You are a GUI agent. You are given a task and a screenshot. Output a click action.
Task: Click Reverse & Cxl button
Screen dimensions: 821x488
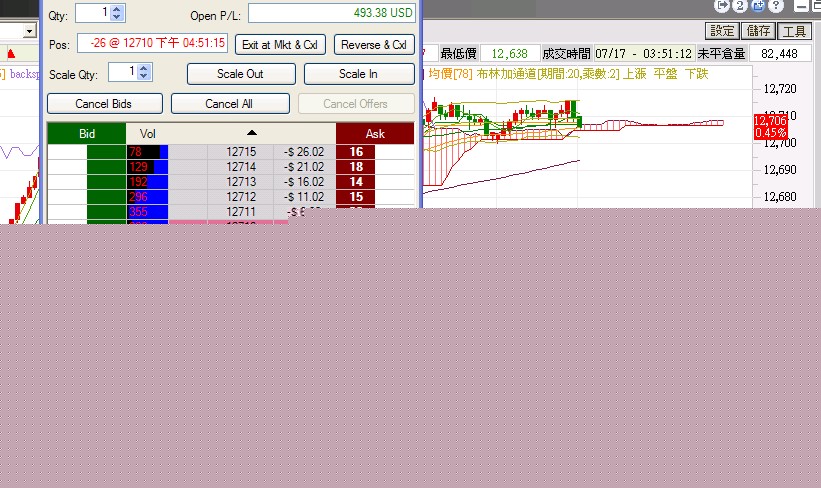click(x=374, y=45)
